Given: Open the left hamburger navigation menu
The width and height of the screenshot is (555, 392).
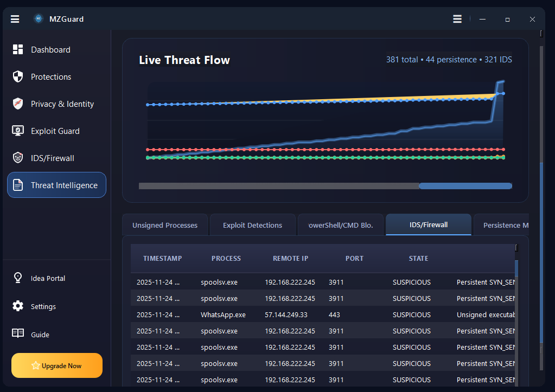Looking at the screenshot, I should tap(15, 18).
